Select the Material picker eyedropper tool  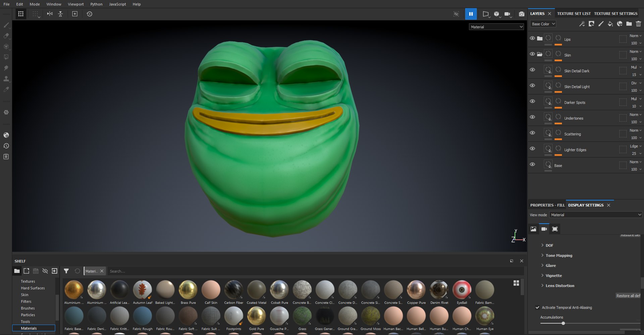[6, 90]
